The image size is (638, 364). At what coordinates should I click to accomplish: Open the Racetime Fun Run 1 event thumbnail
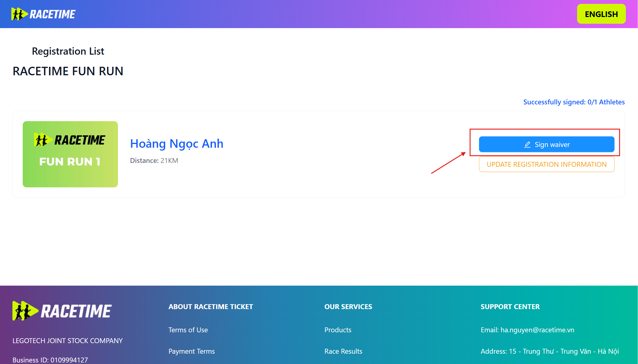point(70,154)
